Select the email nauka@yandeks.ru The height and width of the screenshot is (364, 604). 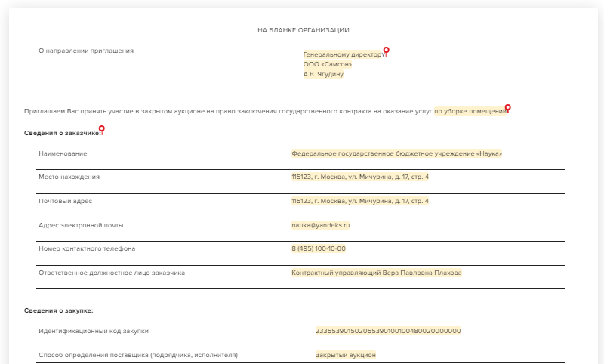320,225
